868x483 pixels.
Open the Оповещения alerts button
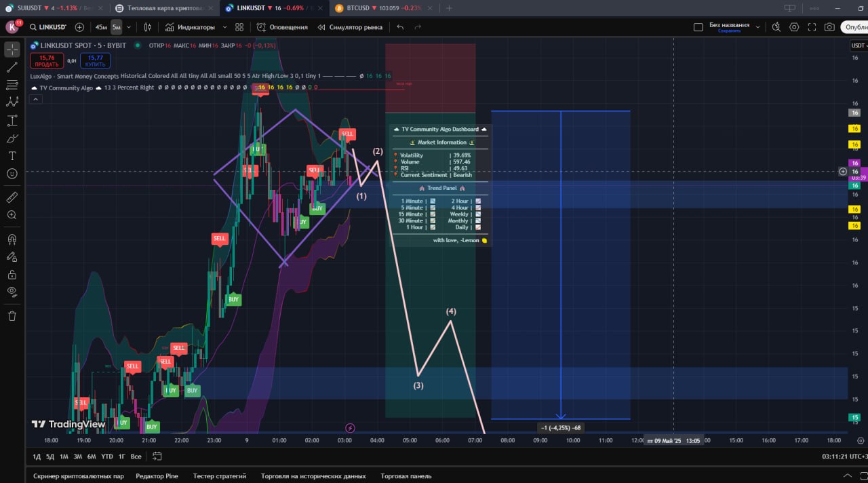[281, 27]
